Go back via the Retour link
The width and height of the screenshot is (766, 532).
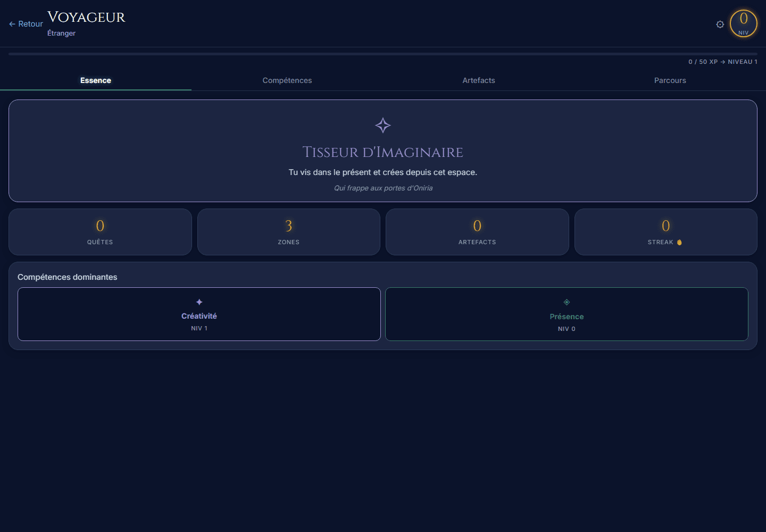tap(26, 24)
